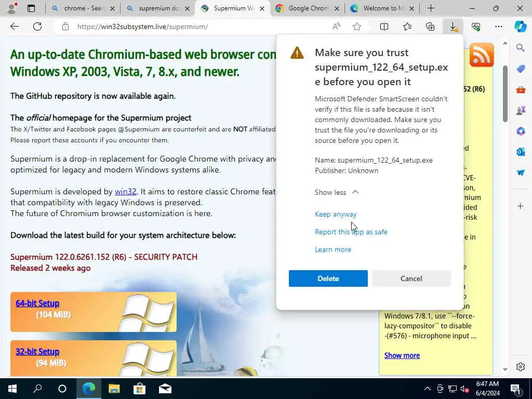Open Browser essentials heart icon

(x=476, y=26)
